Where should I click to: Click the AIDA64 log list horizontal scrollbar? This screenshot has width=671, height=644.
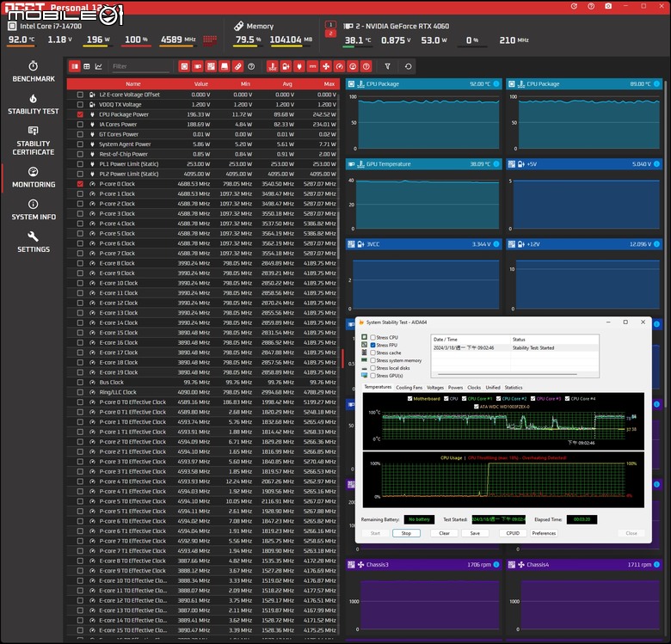(507, 374)
